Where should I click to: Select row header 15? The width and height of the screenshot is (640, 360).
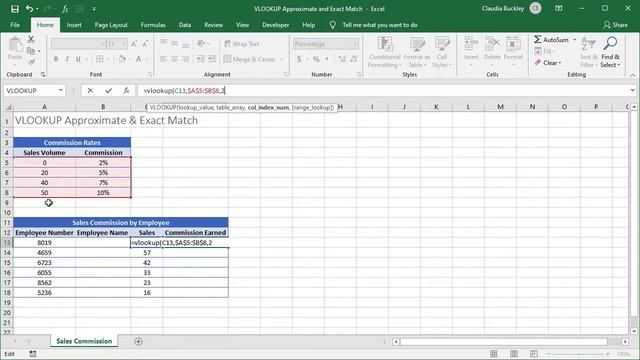coord(7,262)
